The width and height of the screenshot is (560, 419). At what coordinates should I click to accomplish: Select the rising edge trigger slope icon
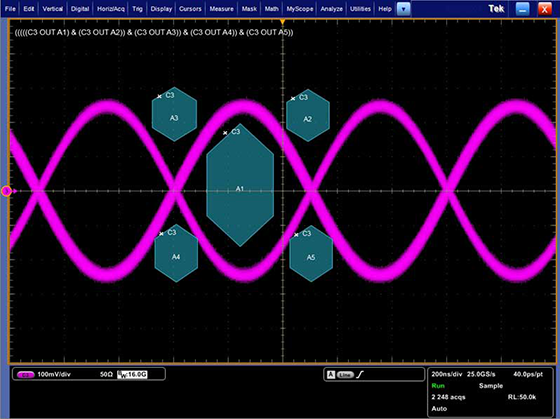coord(360,374)
